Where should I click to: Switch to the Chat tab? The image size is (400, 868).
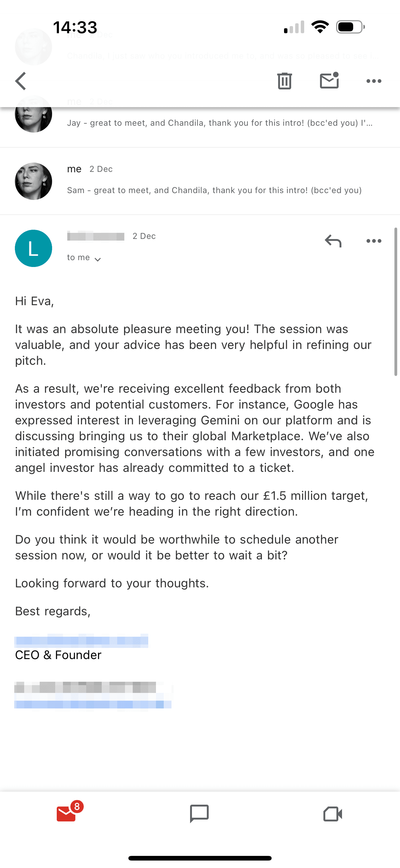click(199, 814)
